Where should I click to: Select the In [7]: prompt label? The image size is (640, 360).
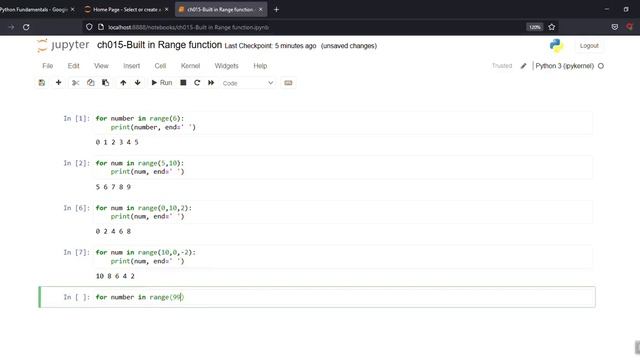76,252
